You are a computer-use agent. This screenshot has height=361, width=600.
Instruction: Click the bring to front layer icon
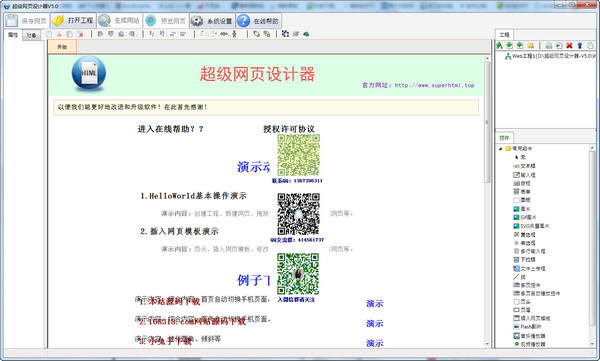[x=256, y=34]
